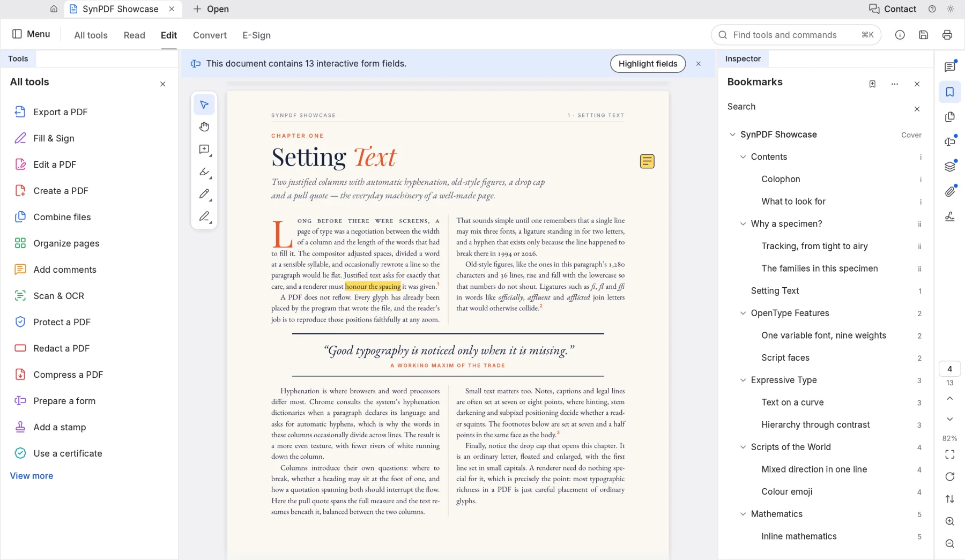Close the All tools panel
Viewport: 965px width, 560px height.
pos(162,84)
